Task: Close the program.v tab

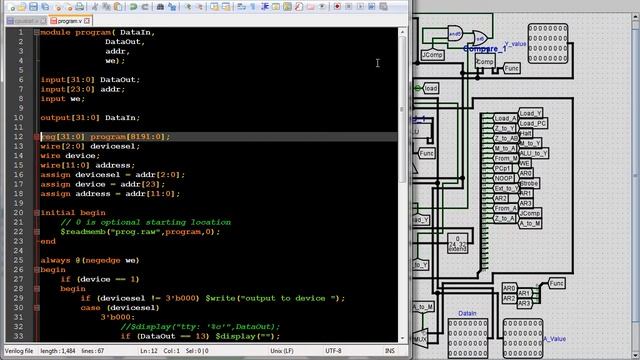Action: click(x=87, y=20)
